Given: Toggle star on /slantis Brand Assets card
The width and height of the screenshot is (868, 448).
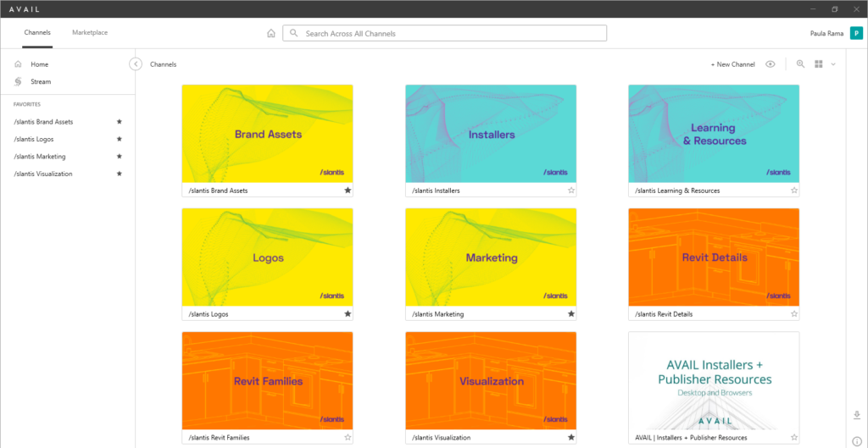Looking at the screenshot, I should click(348, 191).
